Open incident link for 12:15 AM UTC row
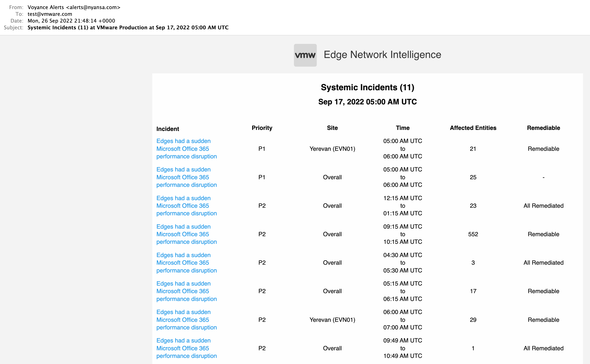The image size is (590, 364). [186, 206]
